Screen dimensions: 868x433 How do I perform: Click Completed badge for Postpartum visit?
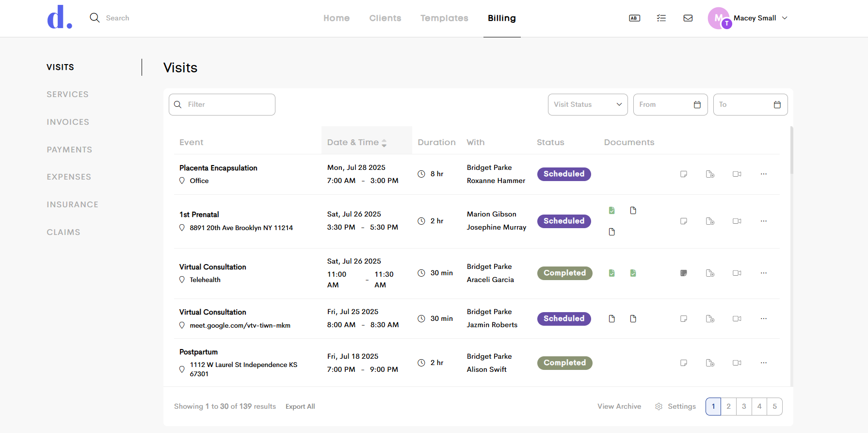coord(565,363)
